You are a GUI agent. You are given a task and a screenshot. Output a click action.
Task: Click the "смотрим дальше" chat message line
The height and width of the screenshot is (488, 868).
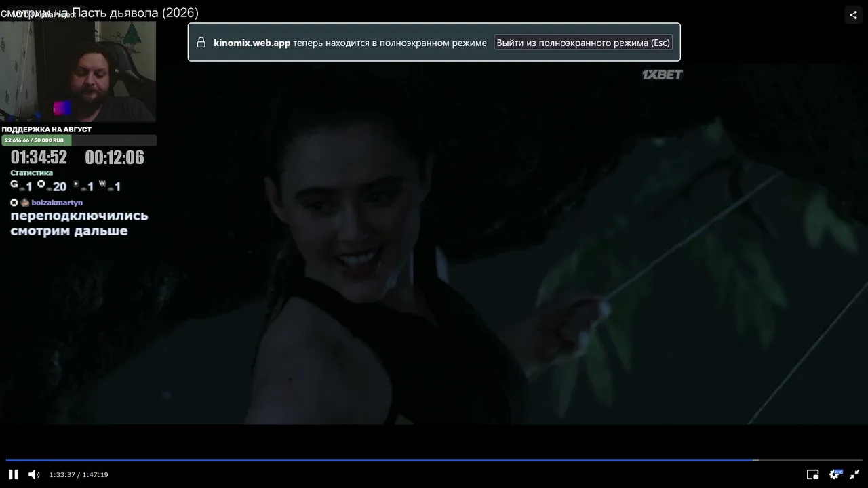click(69, 231)
